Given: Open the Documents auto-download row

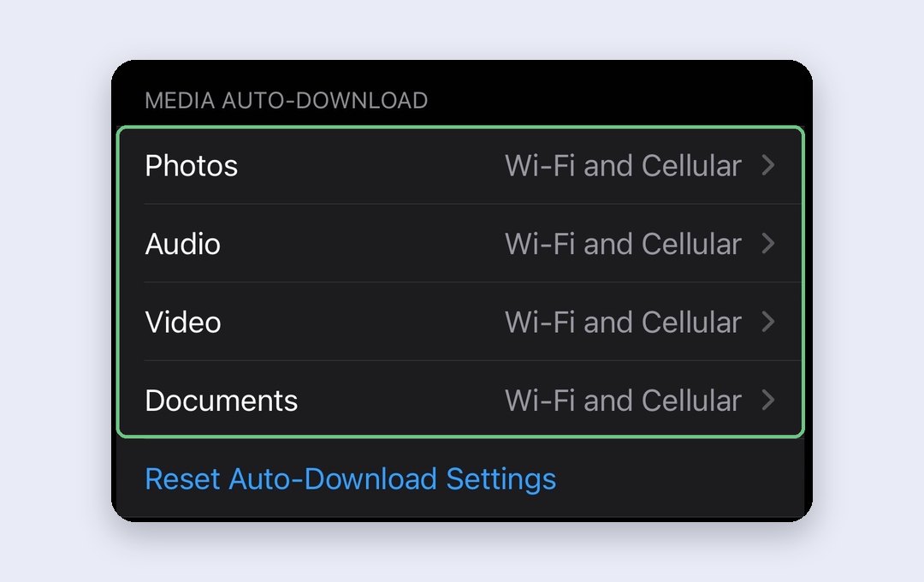Looking at the screenshot, I should pos(460,400).
